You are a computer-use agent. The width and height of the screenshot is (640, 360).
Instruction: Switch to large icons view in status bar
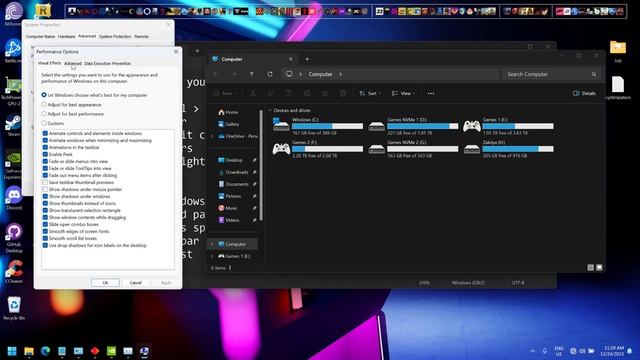[x=599, y=267]
